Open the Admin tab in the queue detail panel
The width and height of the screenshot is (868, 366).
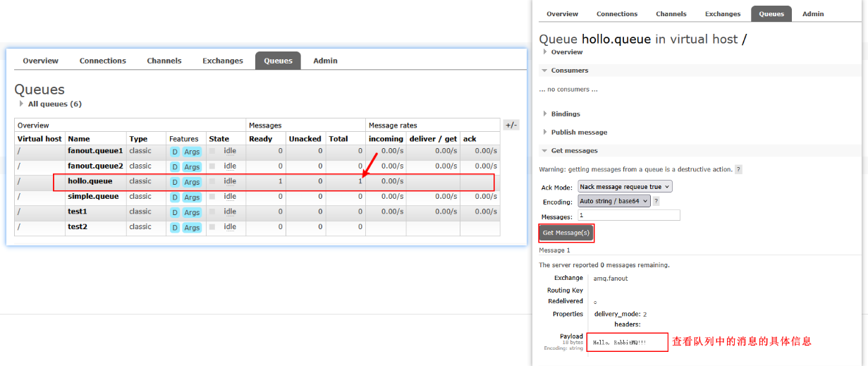pyautogui.click(x=812, y=14)
